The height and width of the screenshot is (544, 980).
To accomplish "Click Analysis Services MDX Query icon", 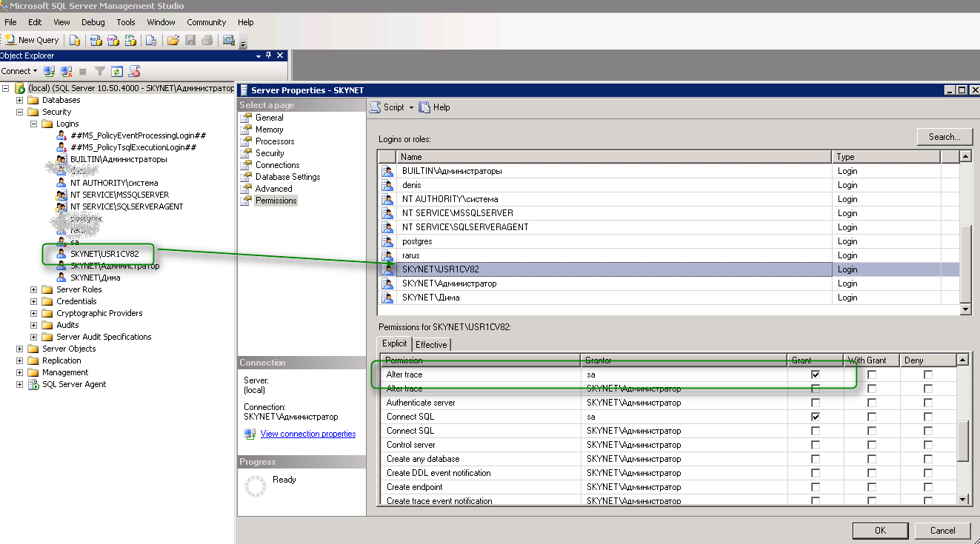I will coord(96,40).
